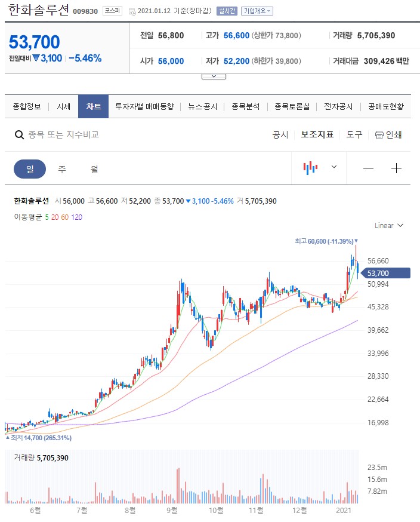Viewport: 420px width, 522px height.
Task: Open the 시세 tab
Action: pyautogui.click(x=63, y=106)
